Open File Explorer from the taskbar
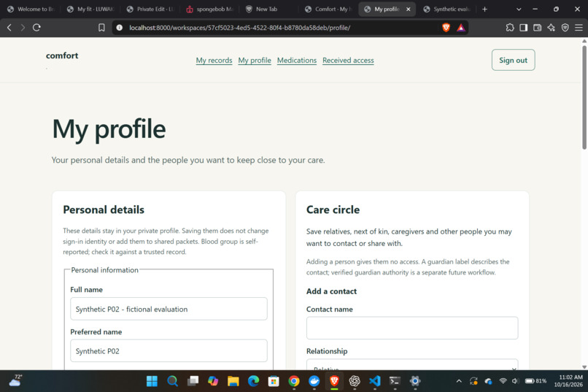This screenshot has height=392, width=588. click(x=233, y=381)
